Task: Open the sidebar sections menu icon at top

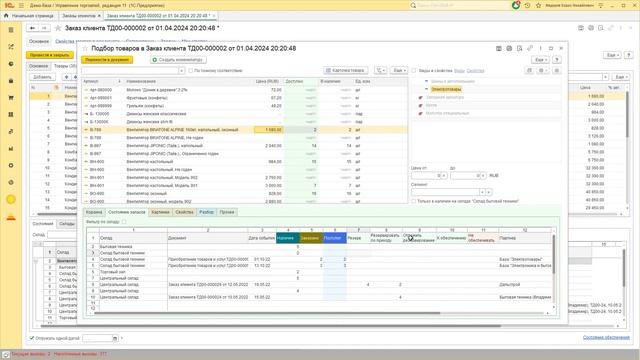Action: pos(11,30)
